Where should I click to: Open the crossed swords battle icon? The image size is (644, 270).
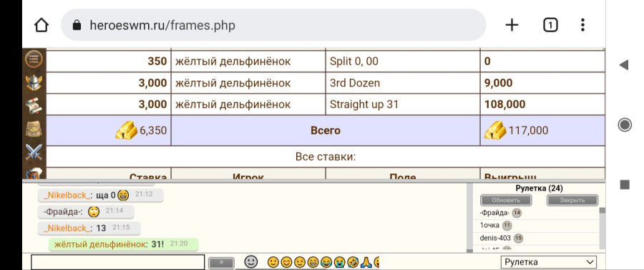[x=34, y=152]
